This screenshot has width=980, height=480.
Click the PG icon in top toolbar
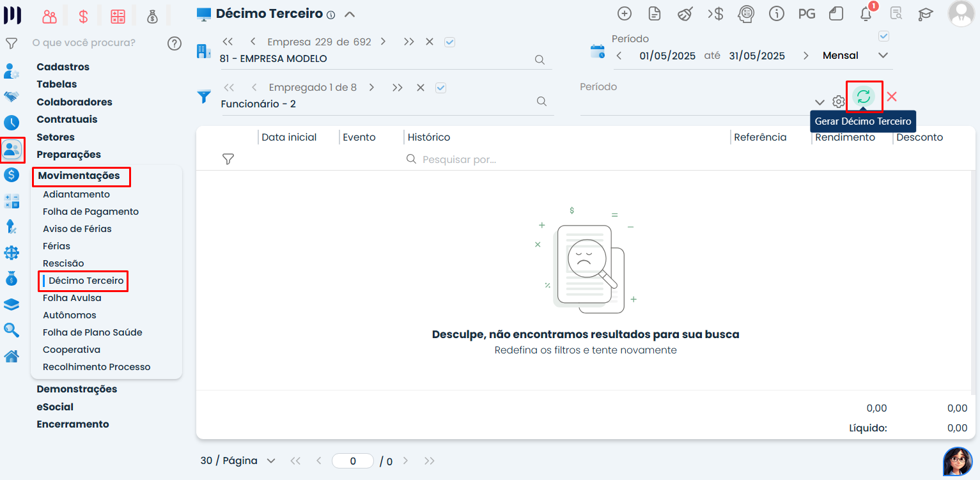[807, 14]
